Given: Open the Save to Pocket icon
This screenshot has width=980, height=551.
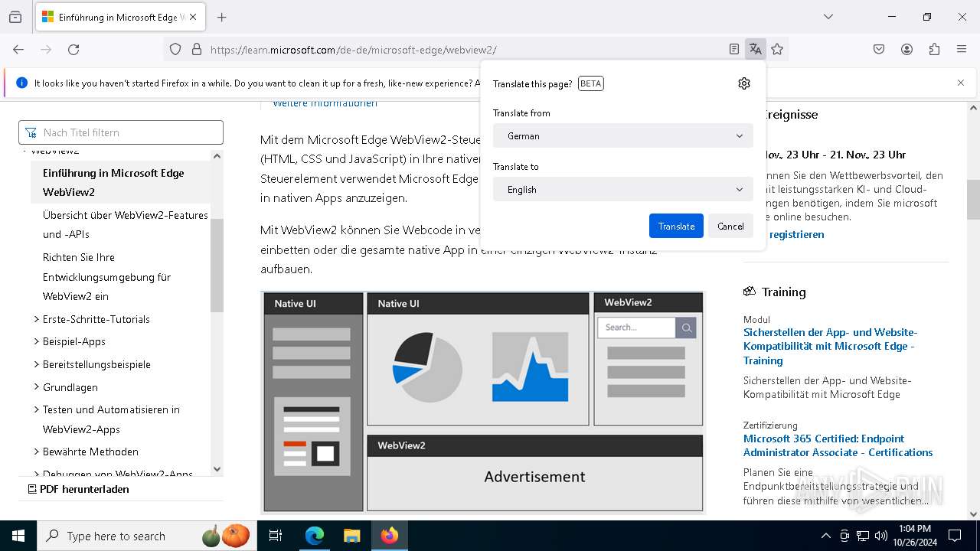Looking at the screenshot, I should [x=879, y=49].
